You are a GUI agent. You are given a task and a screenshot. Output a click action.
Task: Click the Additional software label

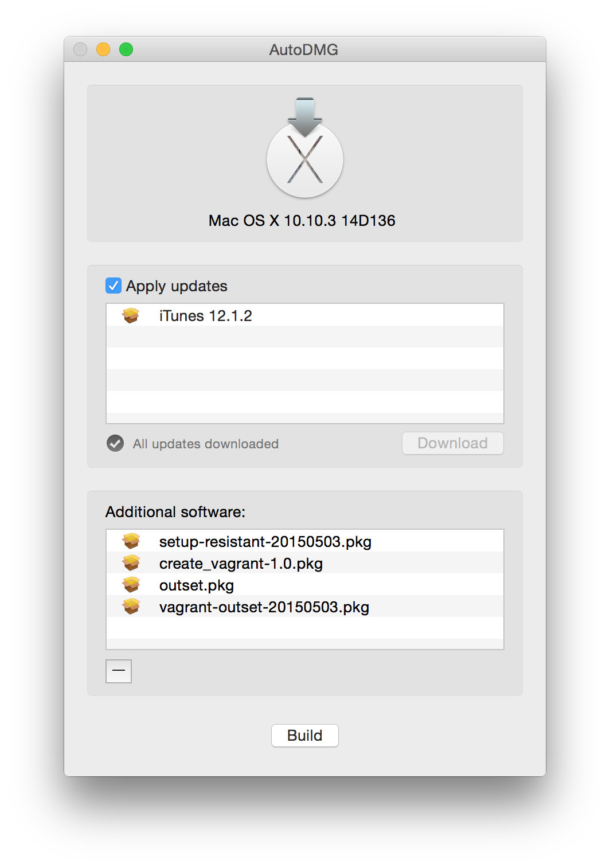click(x=175, y=512)
